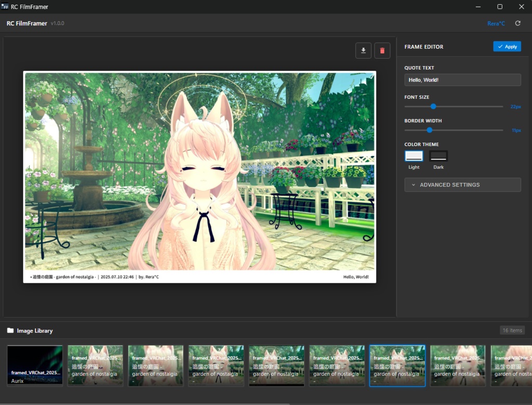Click the Advanced Settings chevron
The image size is (532, 405).
413,185
